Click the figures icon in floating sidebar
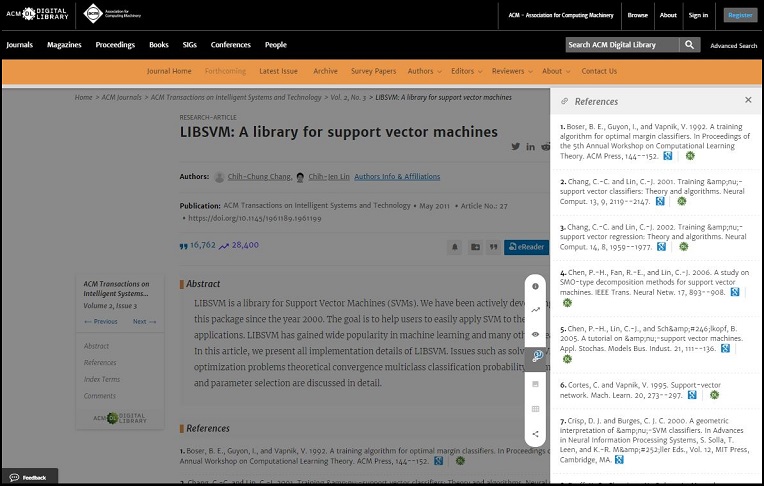This screenshot has width=764, height=486. [535, 384]
